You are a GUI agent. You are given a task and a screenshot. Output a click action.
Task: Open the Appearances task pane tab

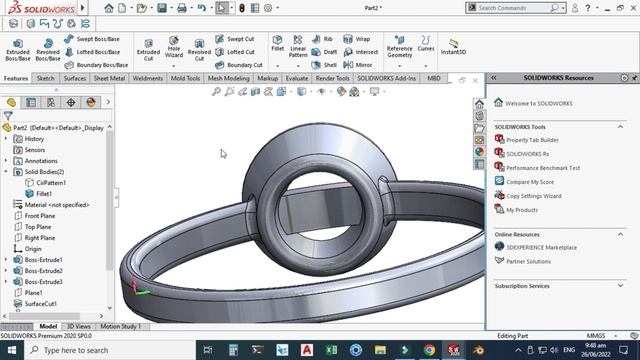(x=480, y=152)
